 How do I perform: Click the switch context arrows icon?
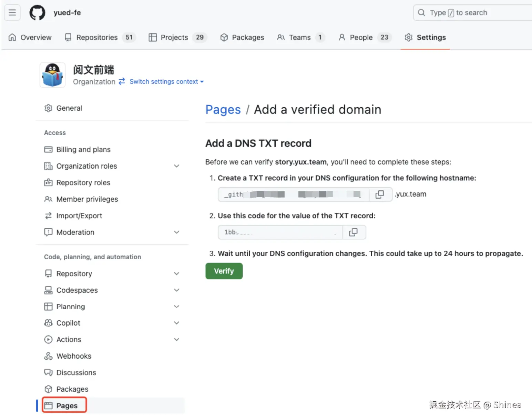coord(122,81)
